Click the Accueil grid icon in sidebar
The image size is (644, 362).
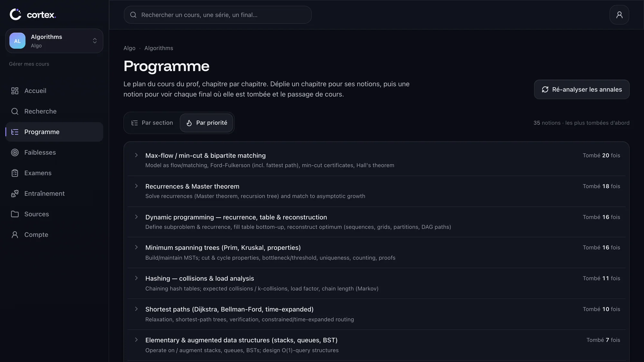coord(15,91)
